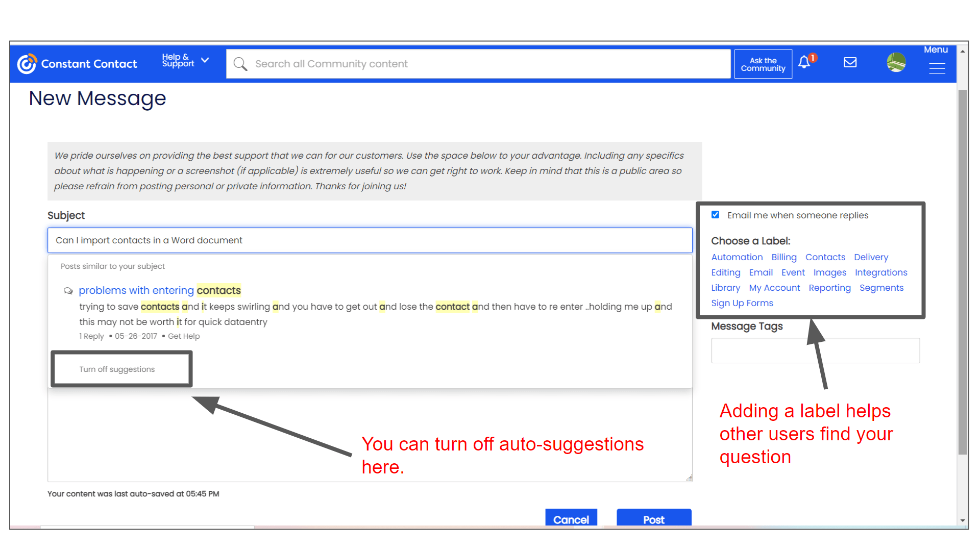Open the messages envelope icon

coord(850,62)
